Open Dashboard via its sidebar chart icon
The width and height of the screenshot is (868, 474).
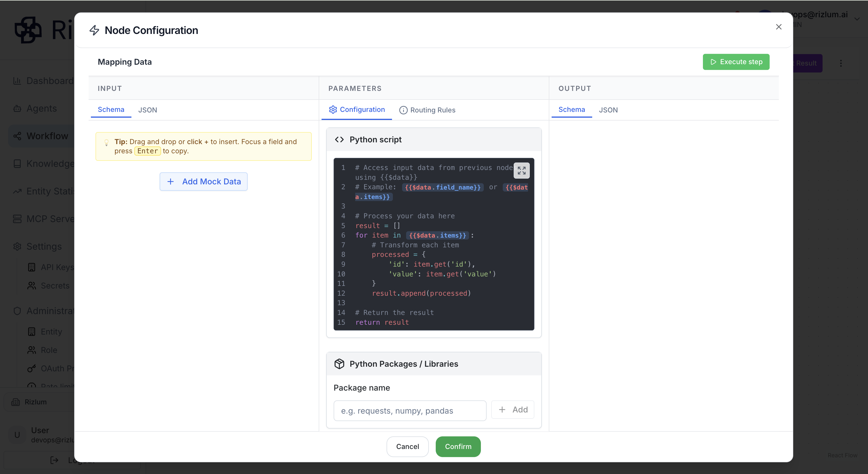pos(17,81)
